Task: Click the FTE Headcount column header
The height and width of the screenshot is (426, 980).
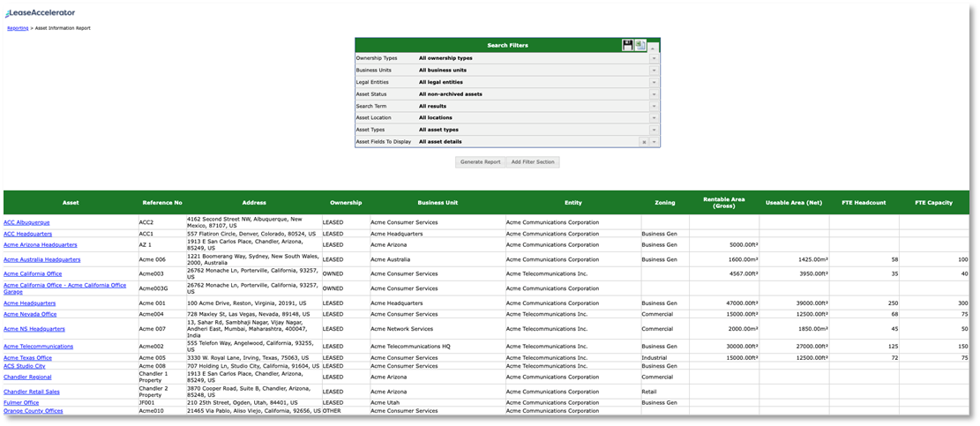Action: pyautogui.click(x=864, y=202)
